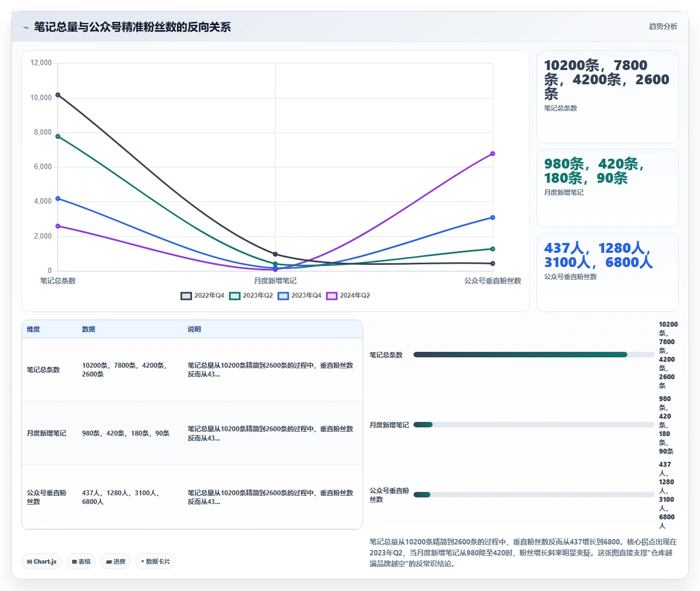Click the 2023年Q4 data point at 公众号垂直粉丝数
The image size is (700, 591).
(x=493, y=218)
